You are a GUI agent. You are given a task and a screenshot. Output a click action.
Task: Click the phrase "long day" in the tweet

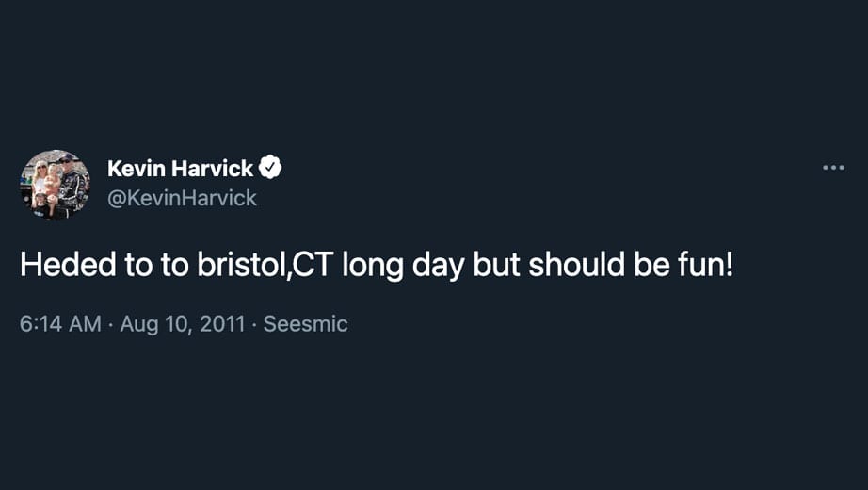[x=403, y=266]
